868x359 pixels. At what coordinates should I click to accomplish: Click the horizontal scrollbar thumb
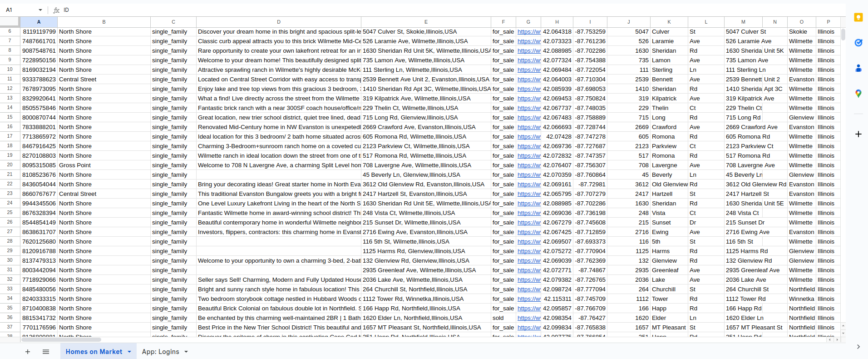pyautogui.click(x=61, y=339)
